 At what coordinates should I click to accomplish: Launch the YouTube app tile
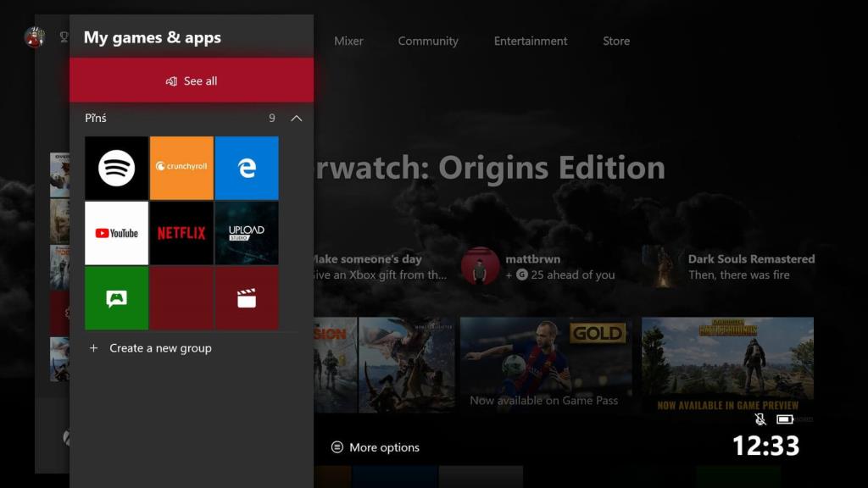(116, 233)
